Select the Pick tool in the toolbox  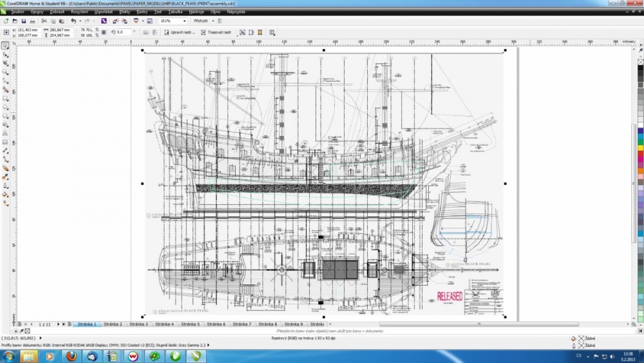5,46
